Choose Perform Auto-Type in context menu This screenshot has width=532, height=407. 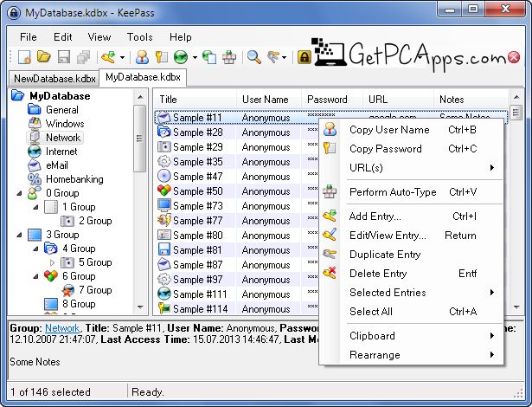tap(411, 192)
